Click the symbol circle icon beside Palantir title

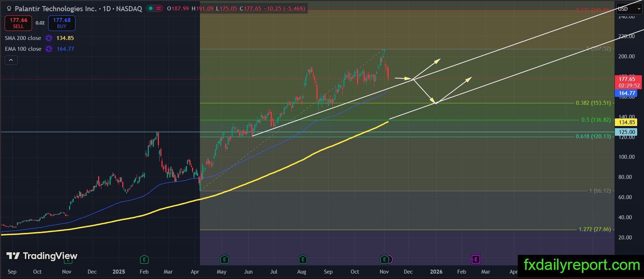click(x=9, y=9)
